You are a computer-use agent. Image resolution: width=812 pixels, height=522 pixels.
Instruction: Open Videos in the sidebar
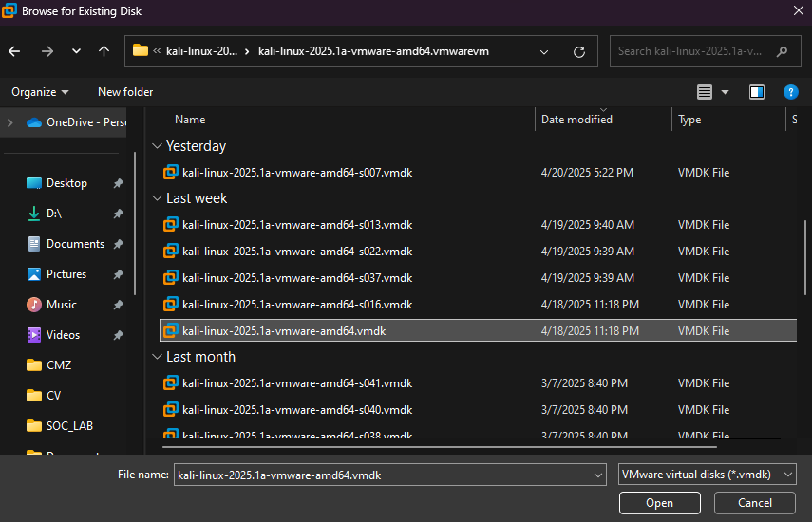coord(64,335)
